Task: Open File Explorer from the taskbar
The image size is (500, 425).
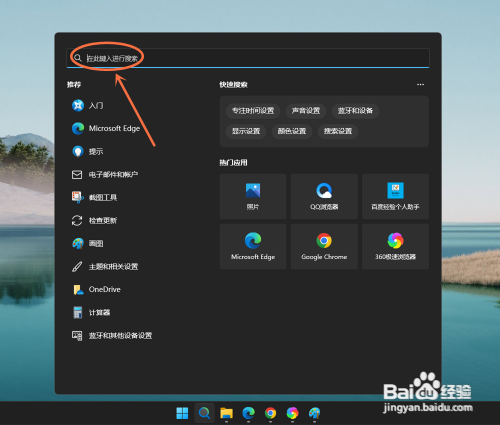Action: click(x=226, y=413)
